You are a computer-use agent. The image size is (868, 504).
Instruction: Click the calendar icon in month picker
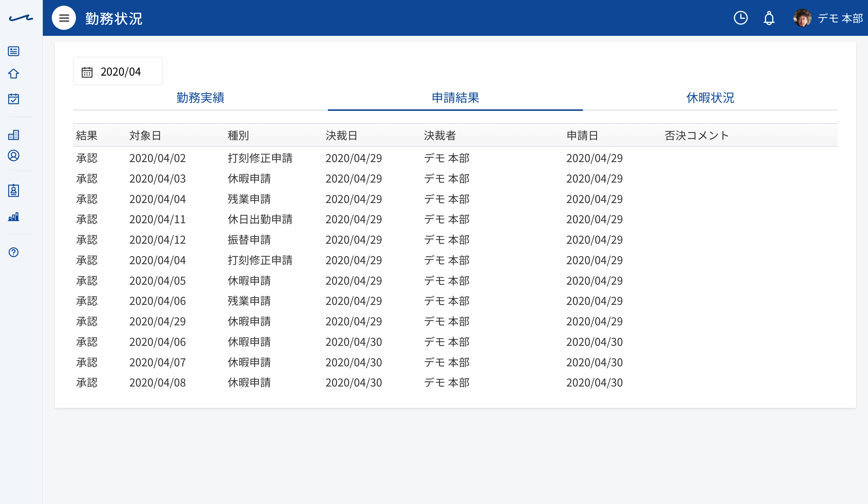(x=87, y=72)
